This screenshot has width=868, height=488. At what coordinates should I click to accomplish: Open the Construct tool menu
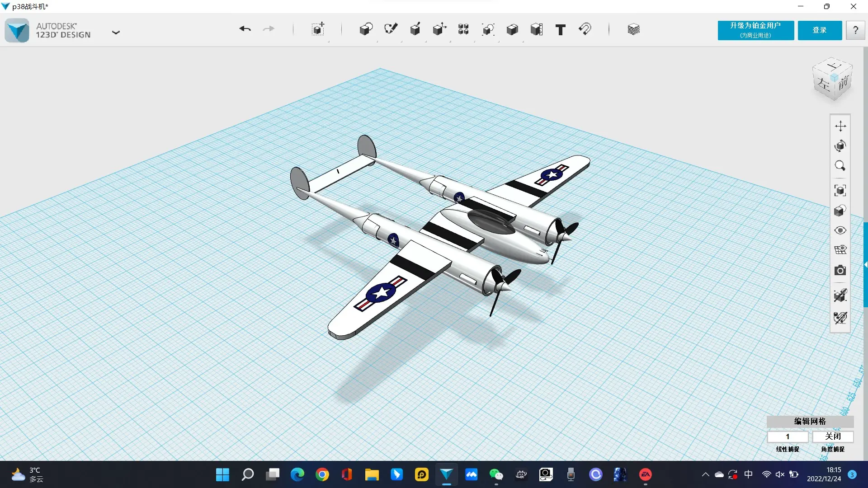(415, 29)
